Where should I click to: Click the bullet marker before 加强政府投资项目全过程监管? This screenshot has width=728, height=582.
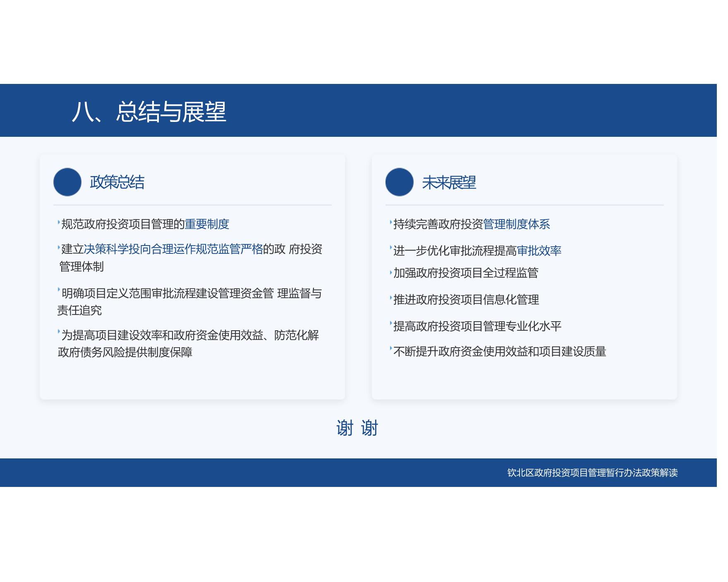coord(391,273)
